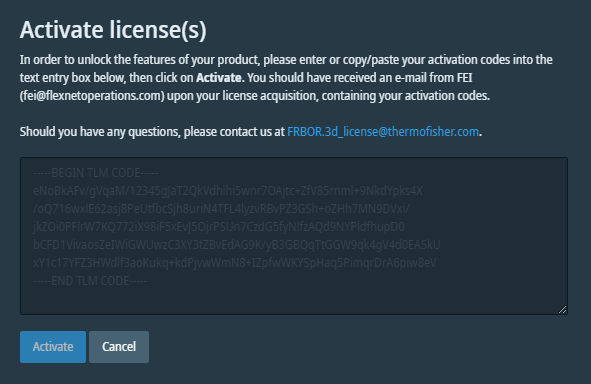591x384 pixels.
Task: Click the bold Activate word in instructions
Action: (x=220, y=78)
